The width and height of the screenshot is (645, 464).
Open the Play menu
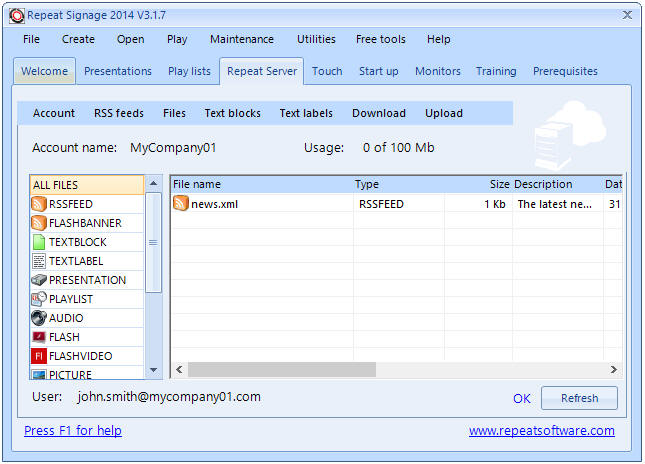(177, 39)
